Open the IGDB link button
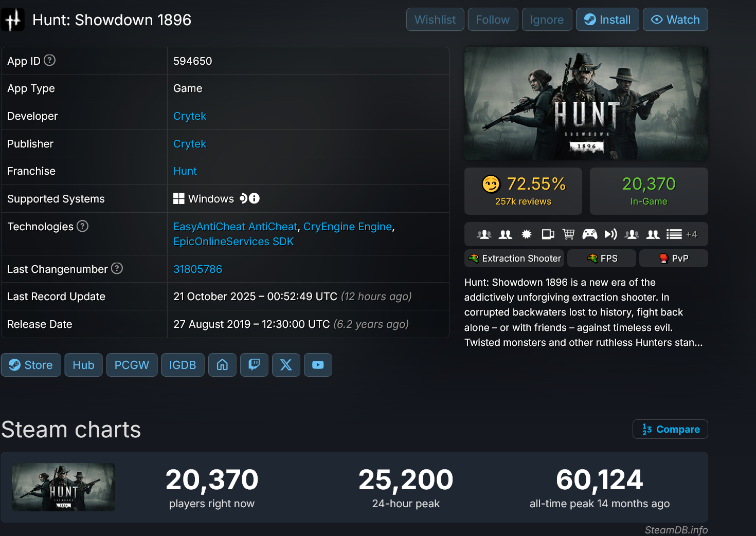Image resolution: width=756 pixels, height=536 pixels. (x=183, y=365)
